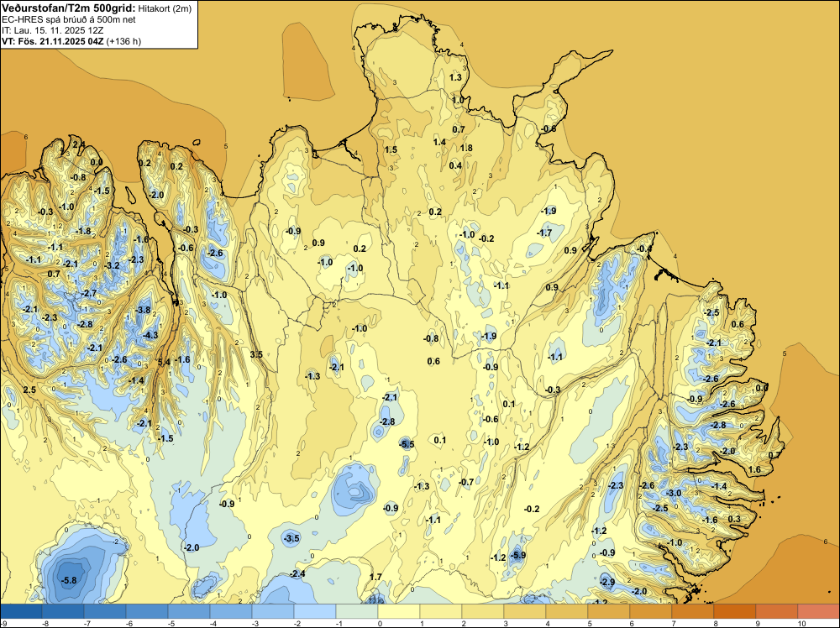This screenshot has height=628, width=840.
Task: Select the -3.2 temperature label
Action: point(112,265)
